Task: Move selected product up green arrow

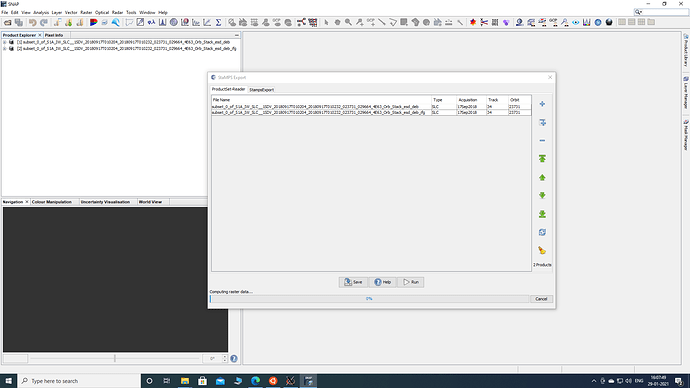Action: pyautogui.click(x=542, y=177)
